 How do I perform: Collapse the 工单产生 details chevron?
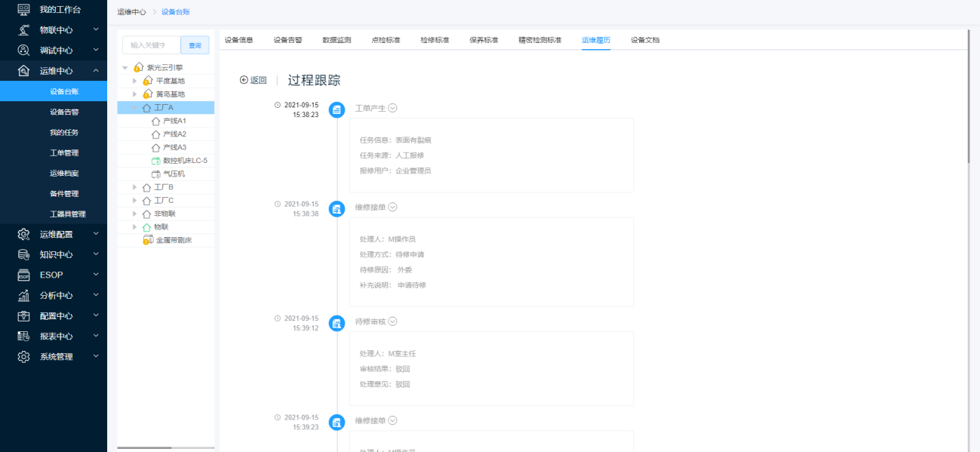pos(393,108)
